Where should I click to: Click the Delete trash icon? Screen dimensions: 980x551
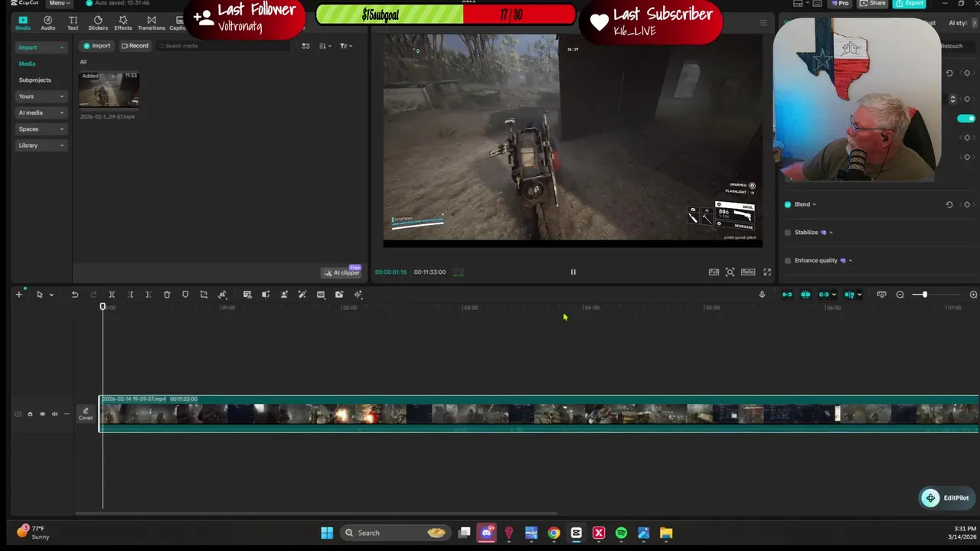[x=167, y=295]
